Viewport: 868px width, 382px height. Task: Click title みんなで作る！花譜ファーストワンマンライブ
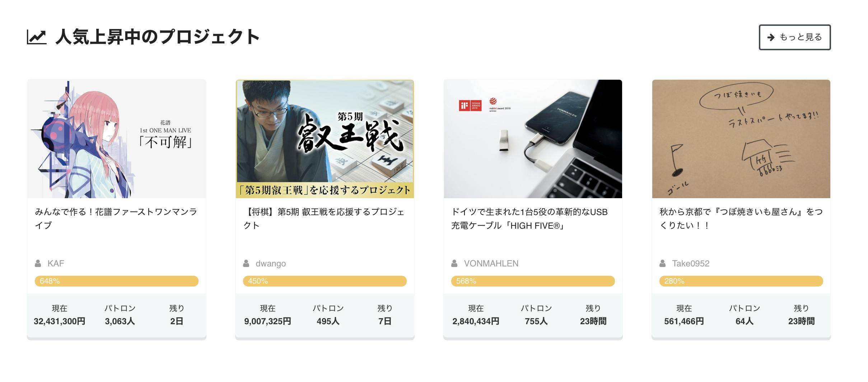116,219
